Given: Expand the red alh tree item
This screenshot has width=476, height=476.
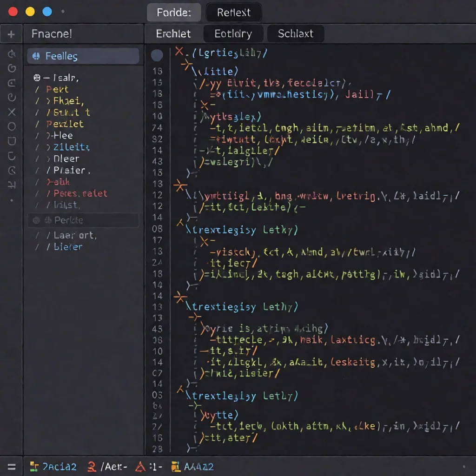Looking at the screenshot, I should pyautogui.click(x=49, y=182).
